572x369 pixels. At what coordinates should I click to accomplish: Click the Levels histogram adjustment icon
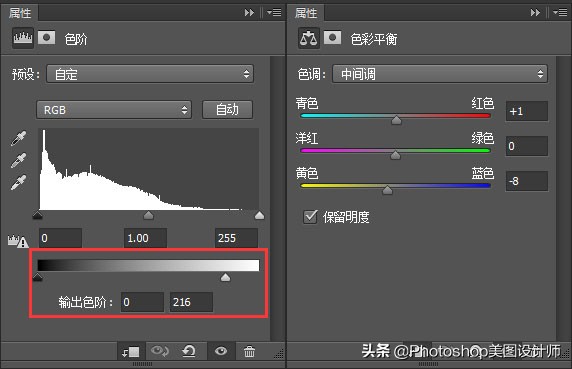pyautogui.click(x=23, y=38)
